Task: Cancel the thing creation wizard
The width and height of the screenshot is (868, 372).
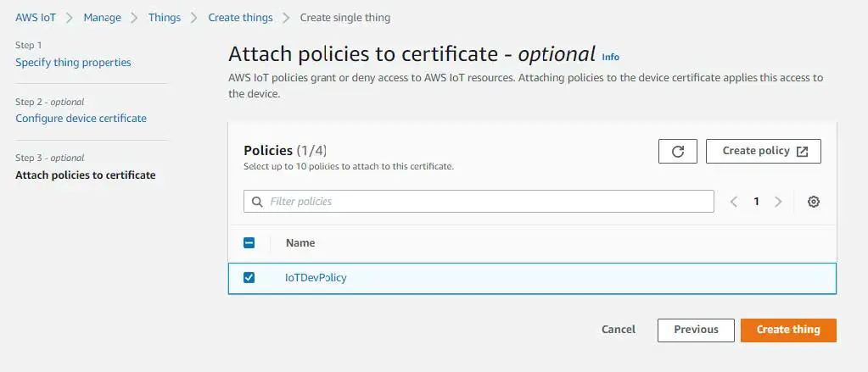Action: [x=618, y=330]
